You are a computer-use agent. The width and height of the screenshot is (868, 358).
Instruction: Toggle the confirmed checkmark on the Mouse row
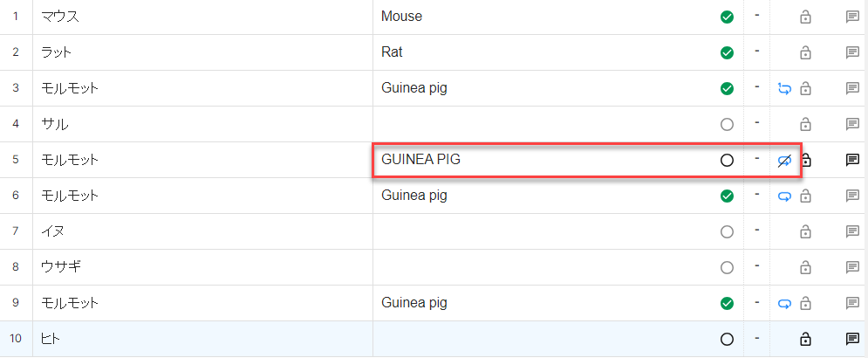727,17
